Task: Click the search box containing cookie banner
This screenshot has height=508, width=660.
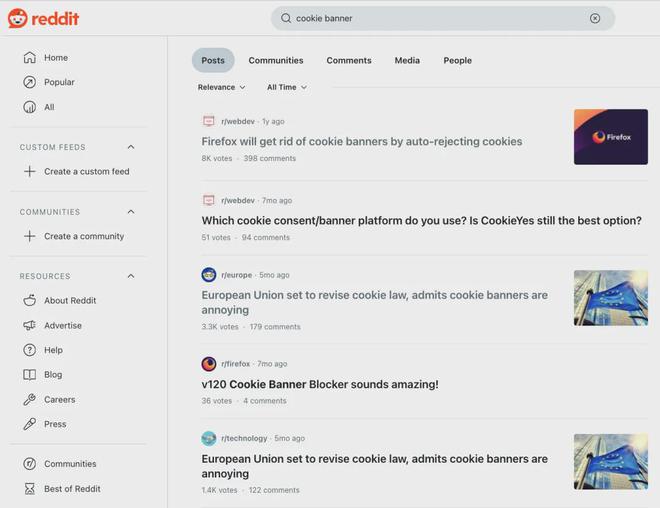Action: [443, 18]
